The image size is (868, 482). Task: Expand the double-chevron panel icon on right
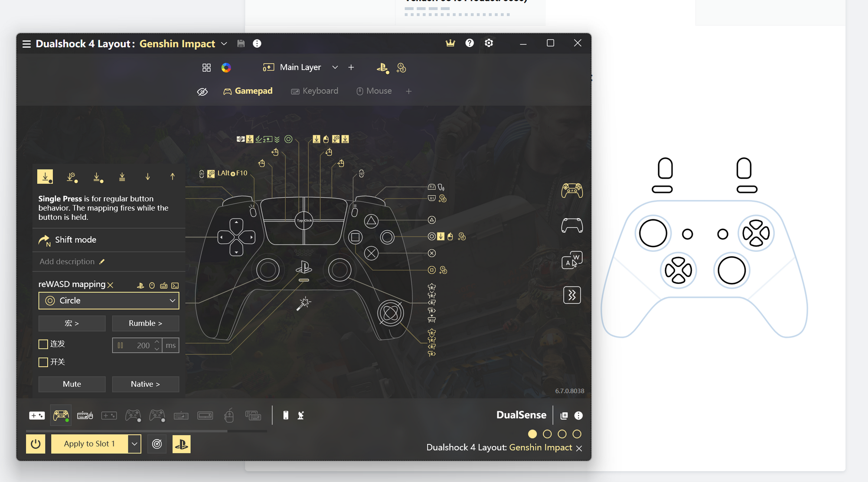(x=572, y=295)
